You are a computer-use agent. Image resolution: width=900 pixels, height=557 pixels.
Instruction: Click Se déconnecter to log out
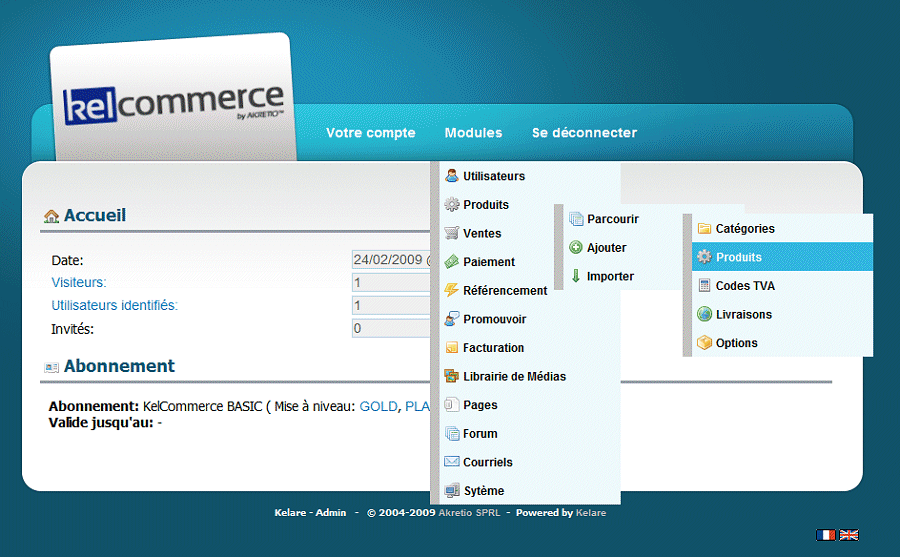584,133
